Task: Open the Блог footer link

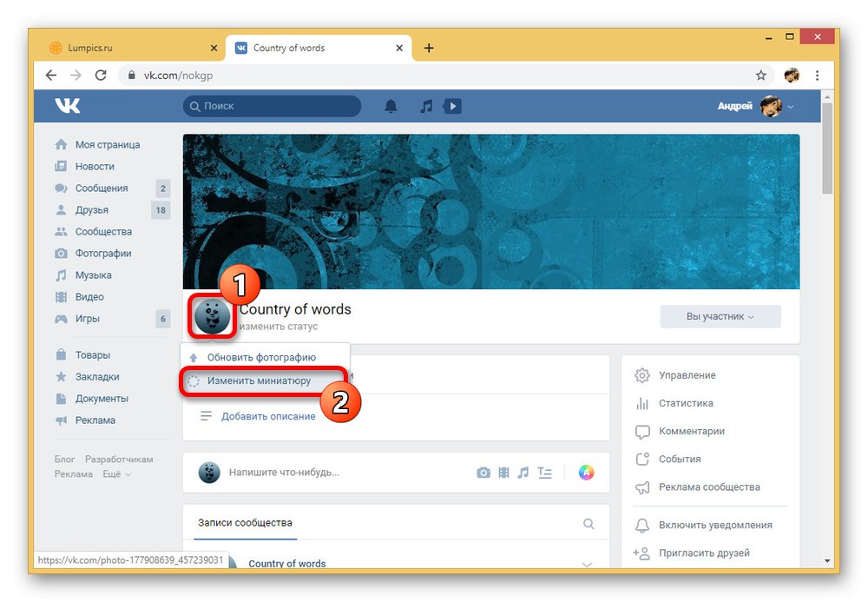Action: click(65, 460)
